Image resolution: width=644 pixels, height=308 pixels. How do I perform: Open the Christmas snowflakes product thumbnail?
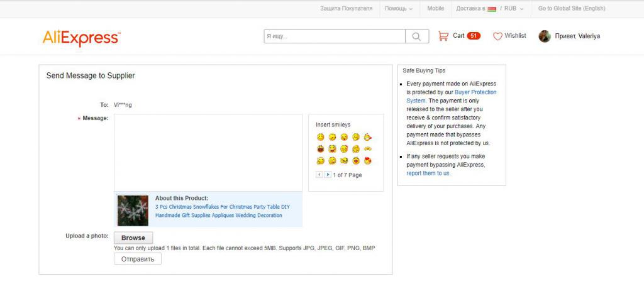(x=133, y=211)
